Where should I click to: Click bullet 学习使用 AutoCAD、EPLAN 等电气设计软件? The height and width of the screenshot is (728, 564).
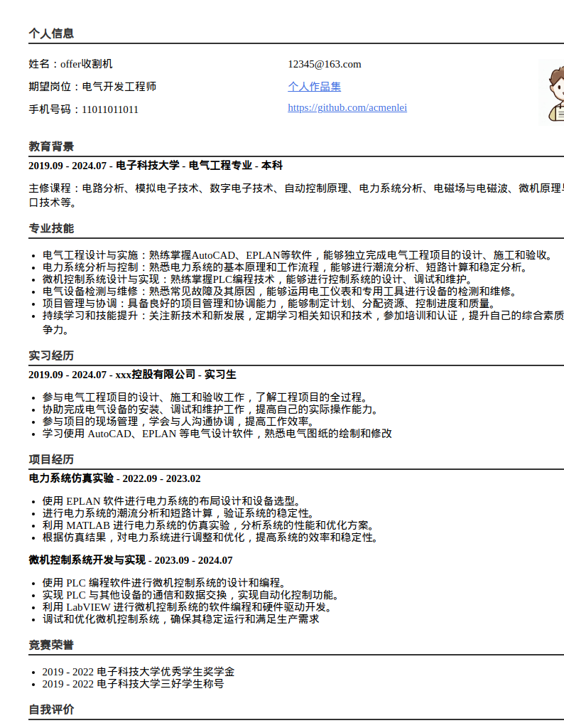coord(217,433)
